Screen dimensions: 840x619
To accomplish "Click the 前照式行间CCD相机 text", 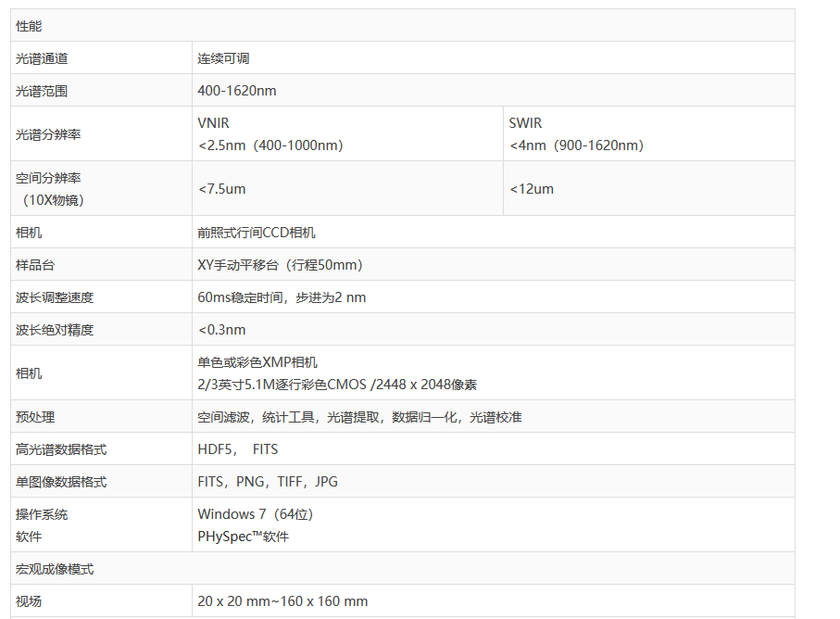I will (257, 233).
